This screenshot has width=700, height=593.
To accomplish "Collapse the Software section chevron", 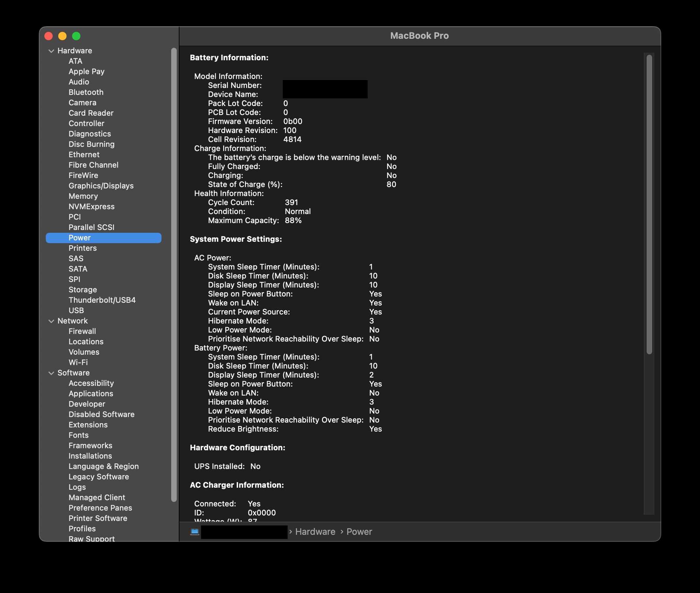I will click(x=51, y=373).
